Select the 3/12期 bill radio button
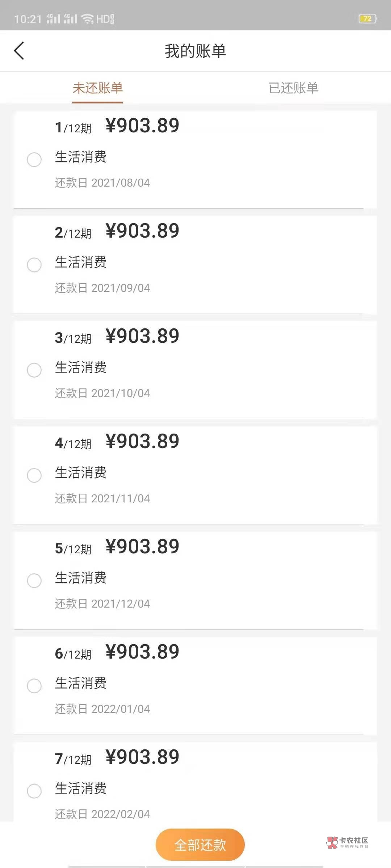391x868 pixels. [x=34, y=370]
